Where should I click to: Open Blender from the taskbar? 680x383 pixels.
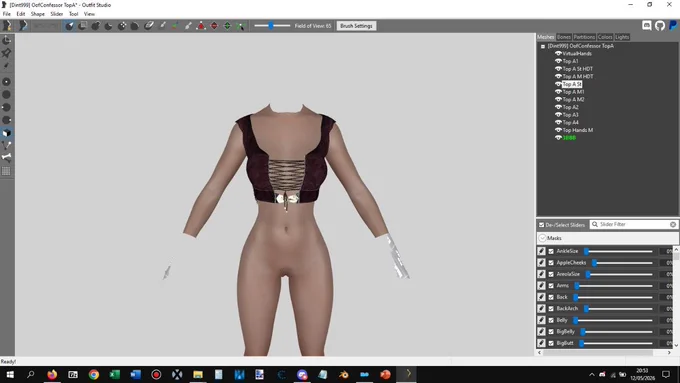point(343,374)
